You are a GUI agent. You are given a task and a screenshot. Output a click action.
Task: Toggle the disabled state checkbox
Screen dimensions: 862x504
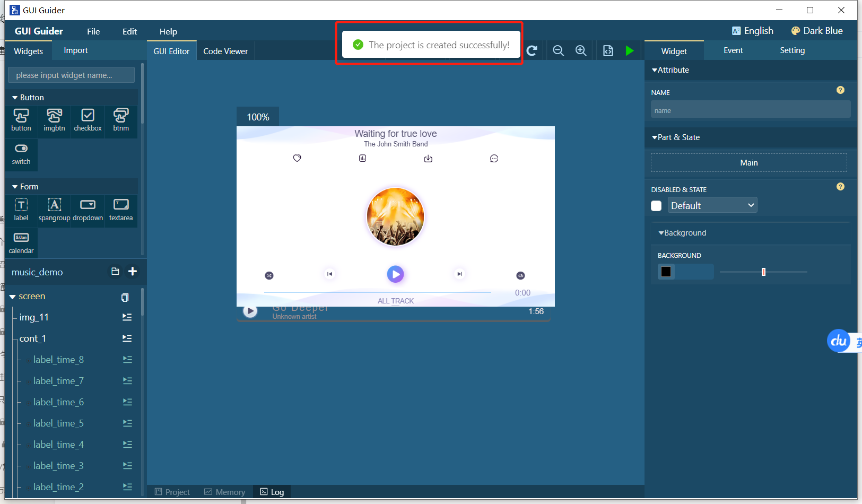click(656, 206)
